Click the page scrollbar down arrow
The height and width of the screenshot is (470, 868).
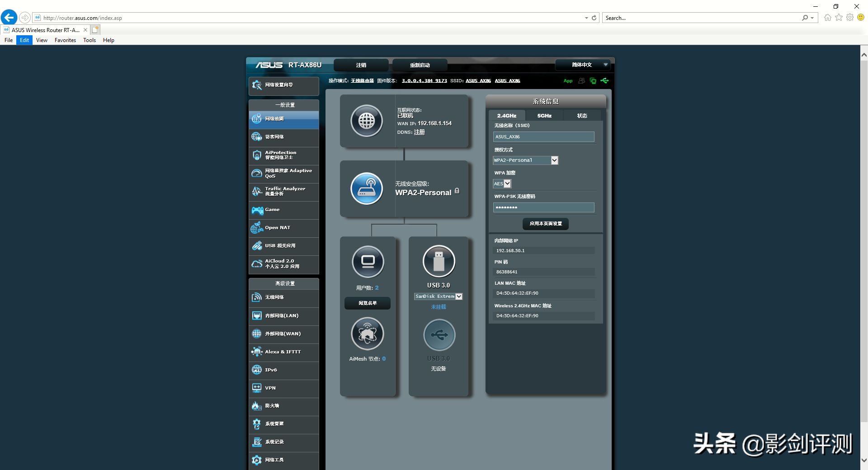[864, 461]
